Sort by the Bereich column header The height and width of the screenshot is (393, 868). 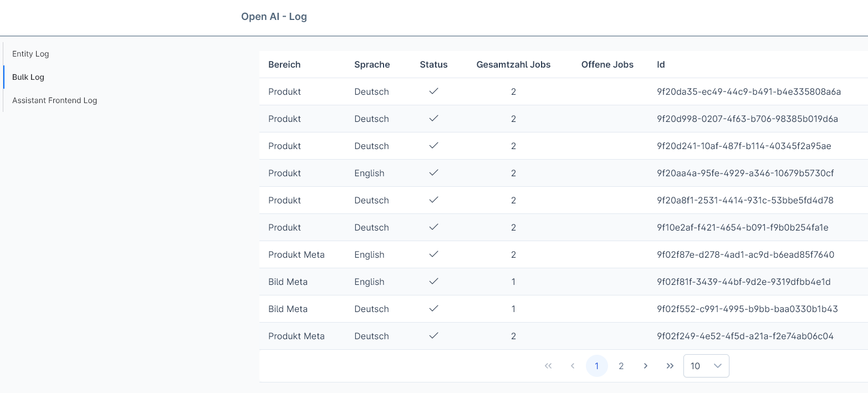[x=284, y=64]
